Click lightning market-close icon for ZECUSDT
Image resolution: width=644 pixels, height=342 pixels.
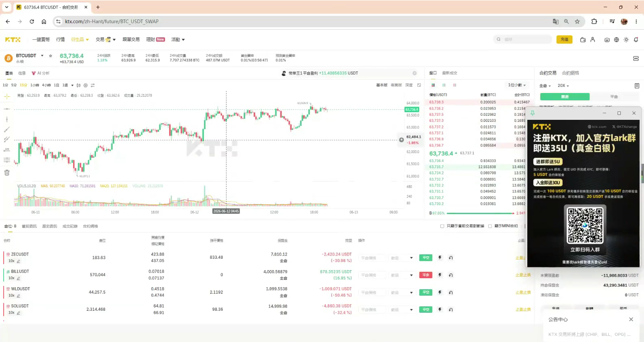(440, 258)
